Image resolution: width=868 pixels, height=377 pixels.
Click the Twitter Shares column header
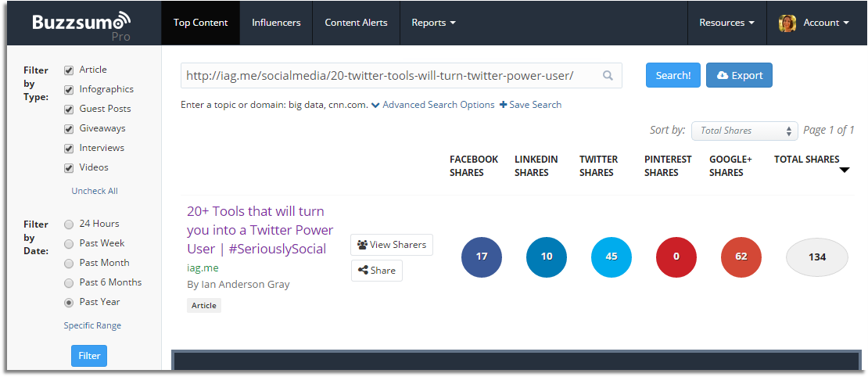click(x=598, y=166)
